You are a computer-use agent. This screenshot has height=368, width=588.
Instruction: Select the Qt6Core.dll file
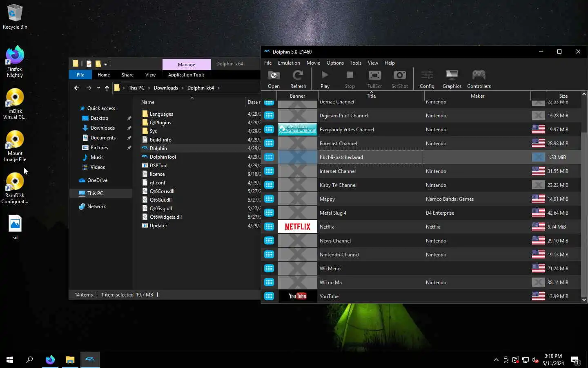pyautogui.click(x=162, y=191)
